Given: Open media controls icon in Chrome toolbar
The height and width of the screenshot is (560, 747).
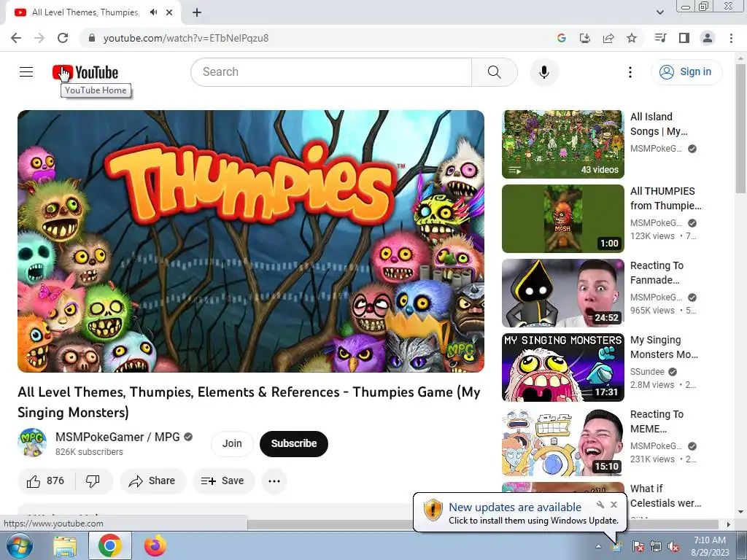Looking at the screenshot, I should click(x=660, y=38).
